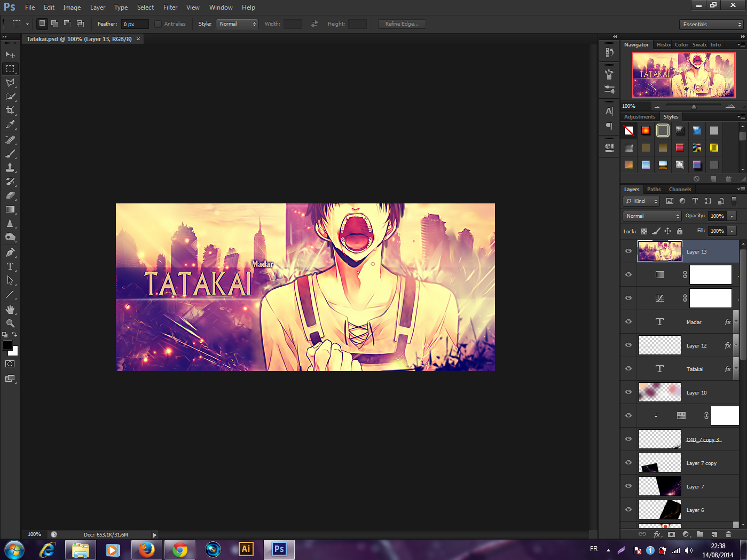
Task: Expand the Essentials workspace dropdown
Action: tap(712, 25)
